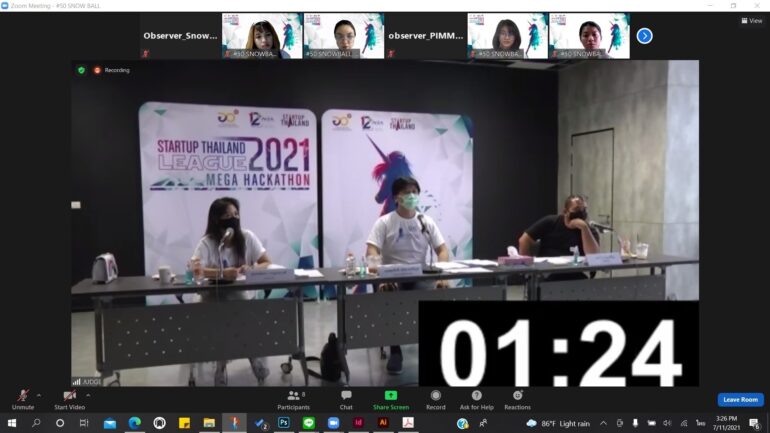Open the Microsoft To Do taskbar icon
Screen dimensions: 770x433
[x=260, y=423]
